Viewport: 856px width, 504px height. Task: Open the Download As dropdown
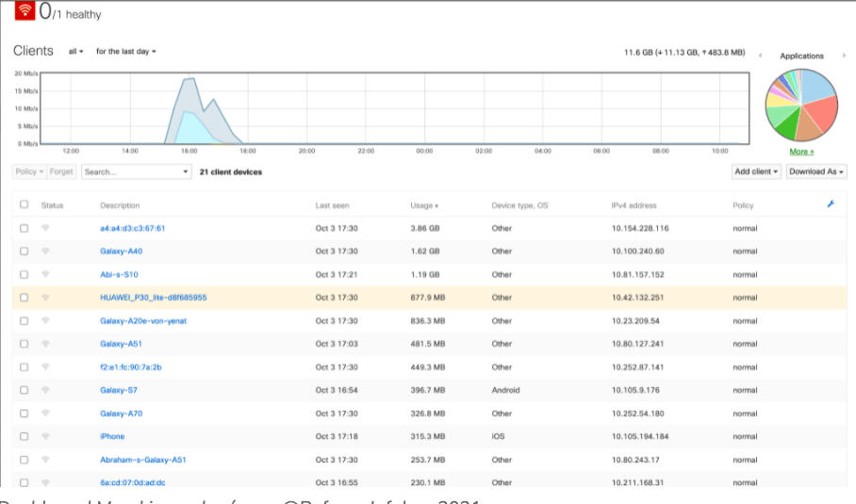click(x=816, y=171)
